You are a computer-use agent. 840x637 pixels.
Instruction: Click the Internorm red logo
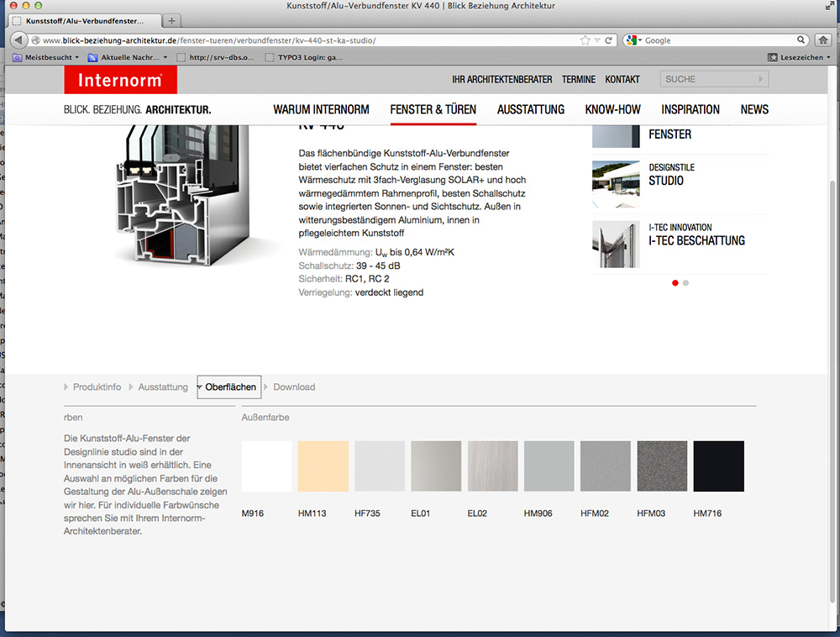120,80
